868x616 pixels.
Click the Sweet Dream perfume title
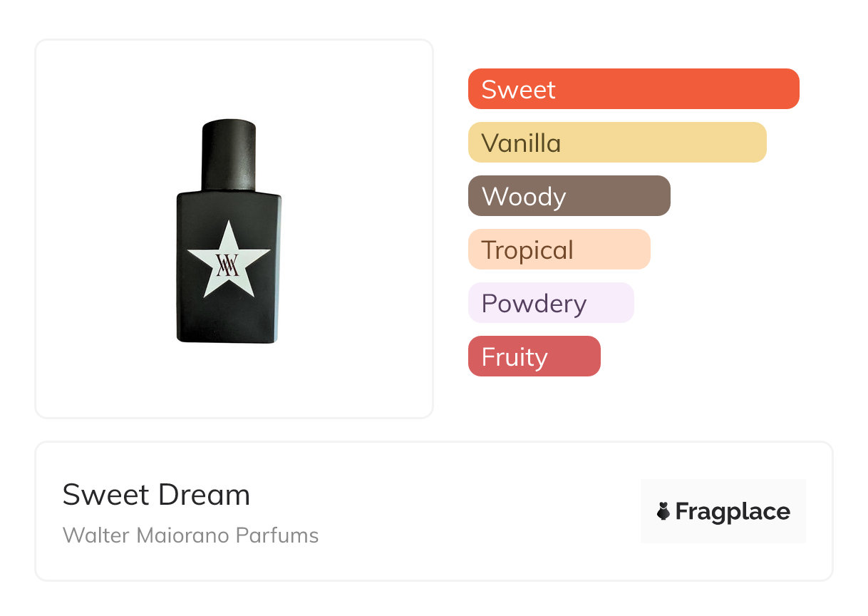[x=156, y=494]
